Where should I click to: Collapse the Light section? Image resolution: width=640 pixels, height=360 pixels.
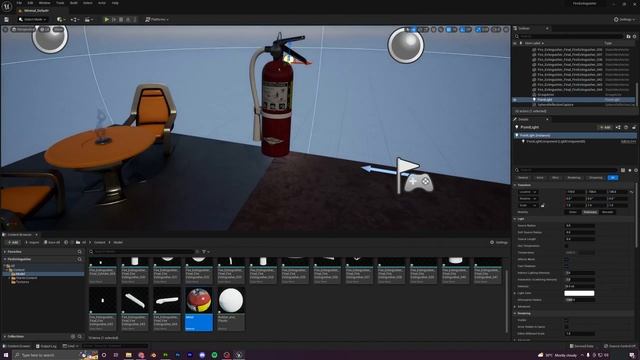(x=515, y=219)
